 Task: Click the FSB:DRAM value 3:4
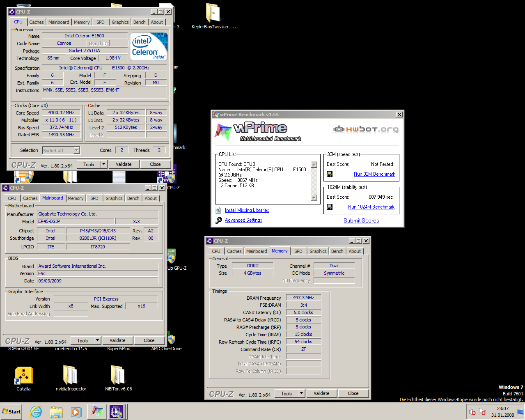(x=303, y=305)
